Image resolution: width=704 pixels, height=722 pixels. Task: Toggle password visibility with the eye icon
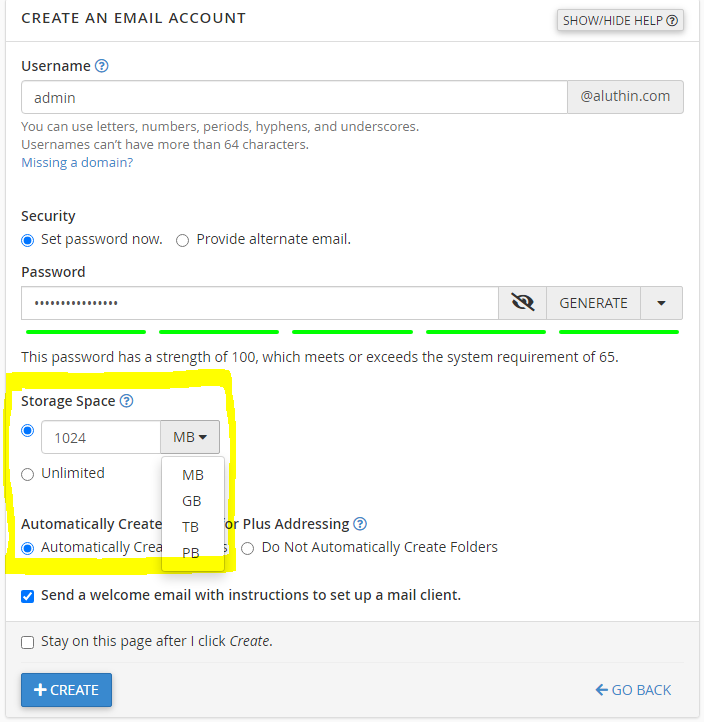[522, 303]
